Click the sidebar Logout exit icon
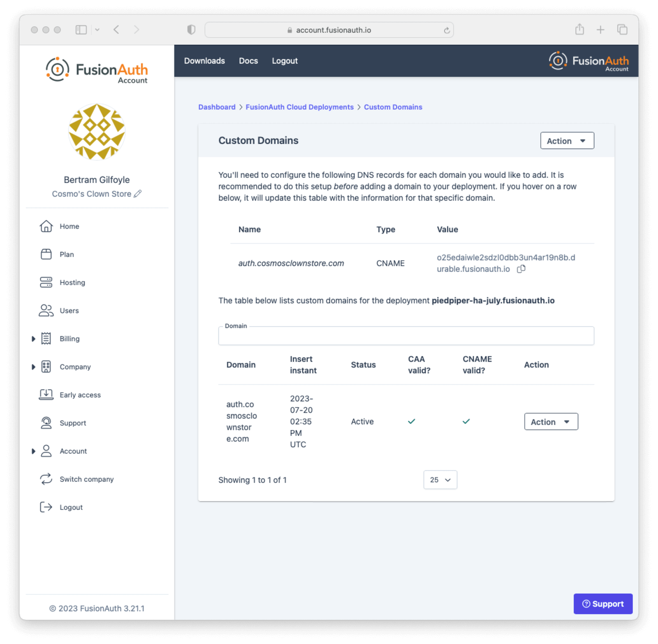This screenshot has width=658, height=644. 46,507
